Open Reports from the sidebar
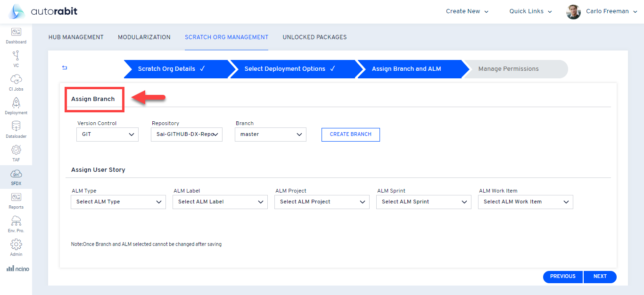 point(16,198)
